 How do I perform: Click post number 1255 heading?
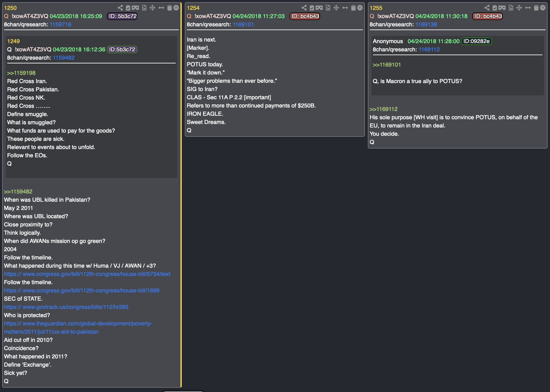[x=376, y=8]
